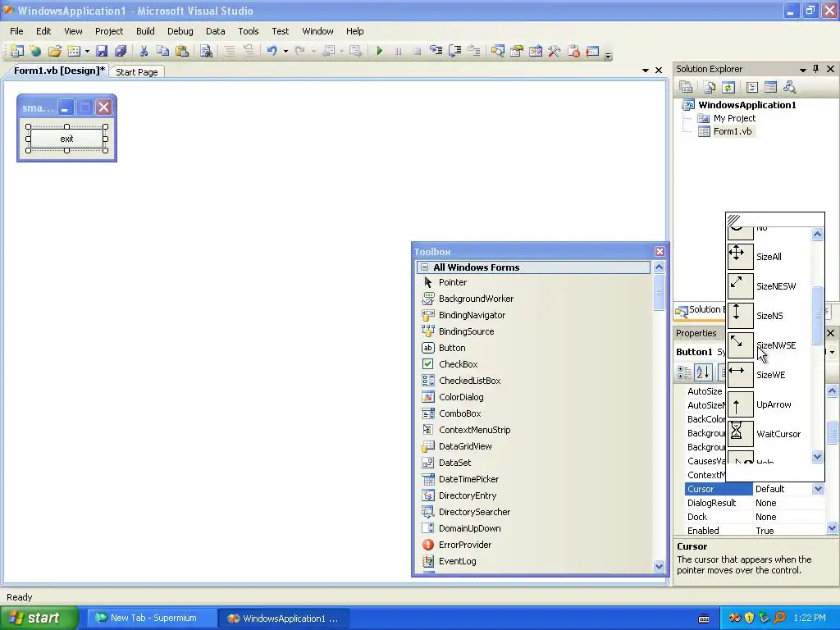The height and width of the screenshot is (630, 840).
Task: Click the Undo arrow icon
Action: (x=272, y=51)
